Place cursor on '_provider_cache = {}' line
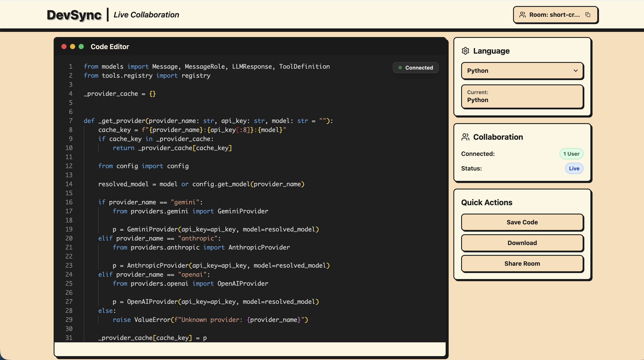Viewport: 644px width, 360px height. 120,94
